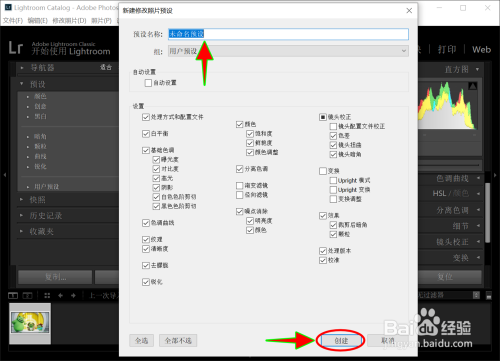Screen dimensions: 500x361
Task: Uncheck the 锐化 checkbox in the dialog
Action: point(146,282)
